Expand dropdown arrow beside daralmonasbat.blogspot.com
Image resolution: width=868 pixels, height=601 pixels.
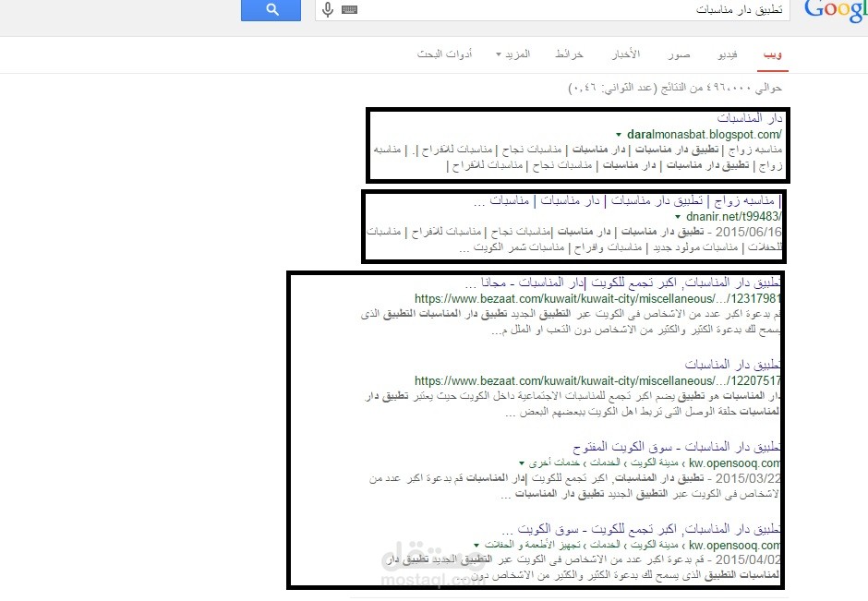619,135
